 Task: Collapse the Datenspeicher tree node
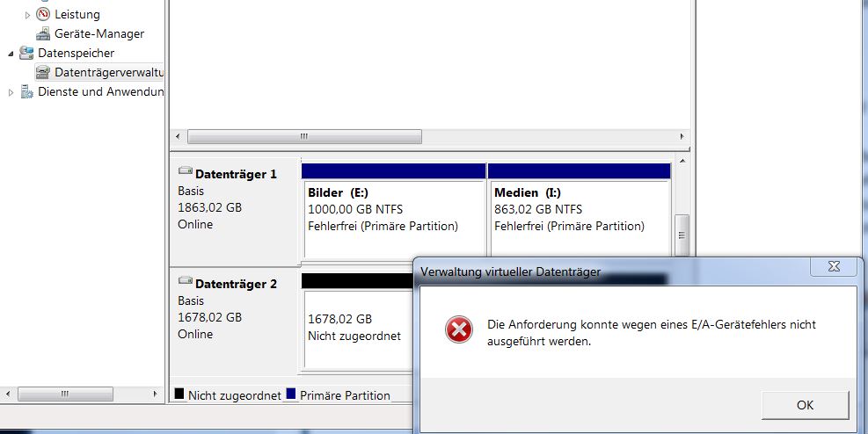[x=11, y=54]
